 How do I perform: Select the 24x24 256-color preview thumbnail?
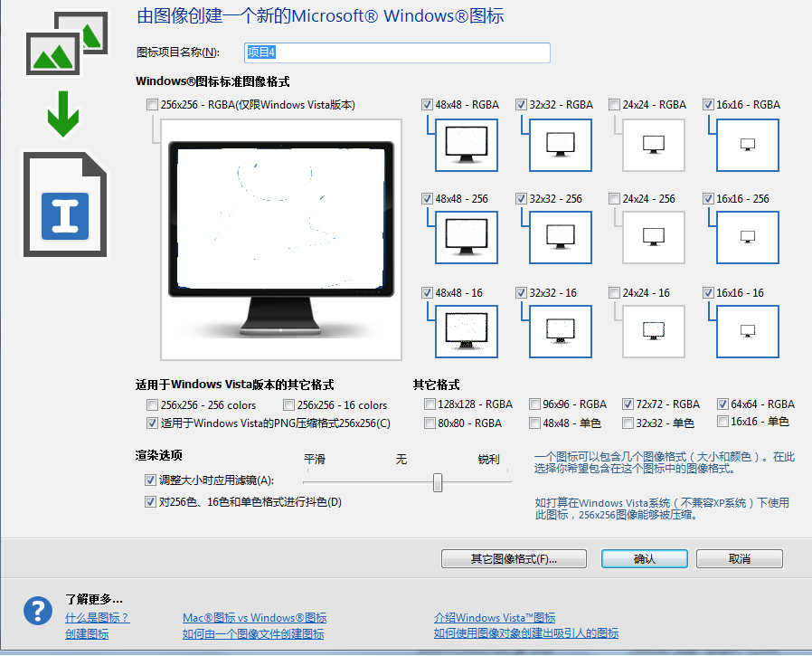pos(654,237)
